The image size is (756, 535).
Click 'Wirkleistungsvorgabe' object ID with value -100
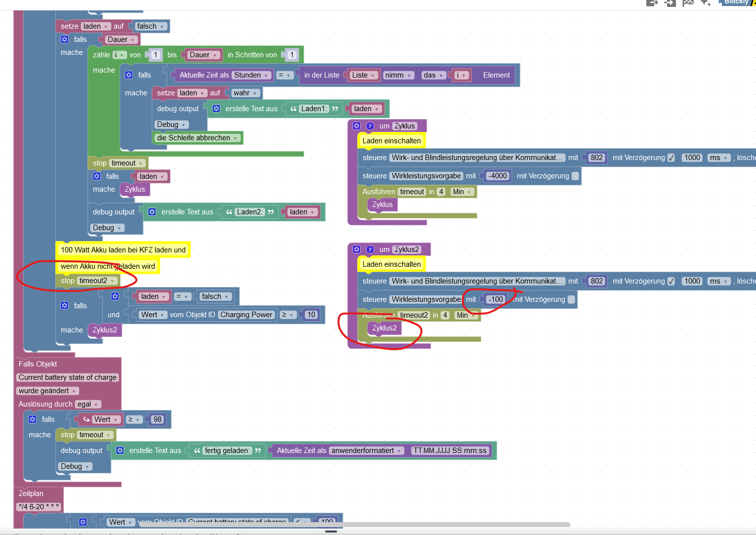[426, 299]
